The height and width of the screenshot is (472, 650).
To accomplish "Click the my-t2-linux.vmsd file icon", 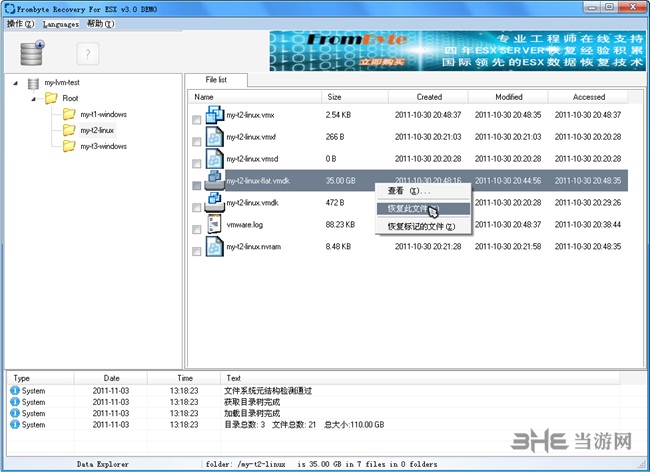I will (215, 159).
